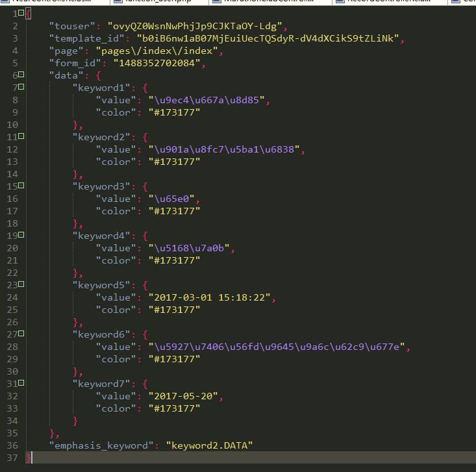Click the 2017-03-01 15:18:22 timestamp value
Screen dimensions: 476x472
[x=209, y=297]
